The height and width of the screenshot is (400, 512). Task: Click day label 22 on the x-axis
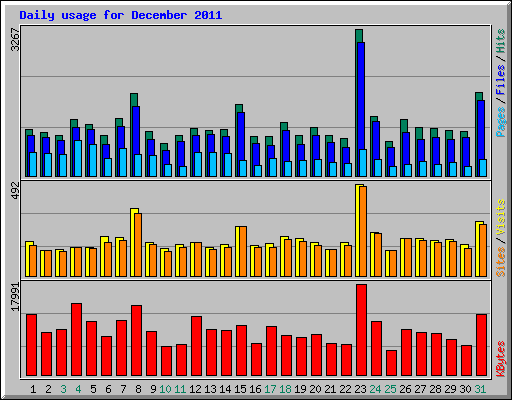345,389
